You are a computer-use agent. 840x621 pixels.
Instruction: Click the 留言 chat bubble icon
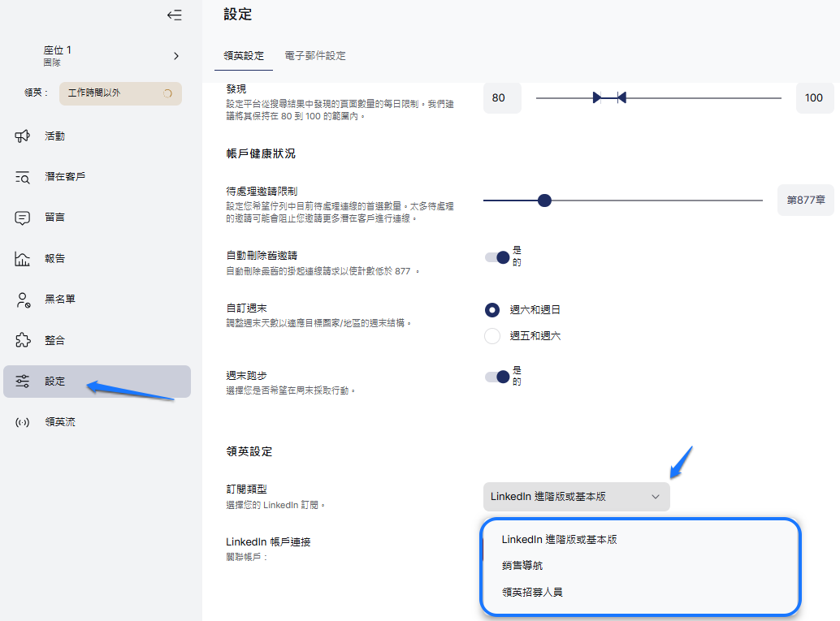(x=23, y=218)
